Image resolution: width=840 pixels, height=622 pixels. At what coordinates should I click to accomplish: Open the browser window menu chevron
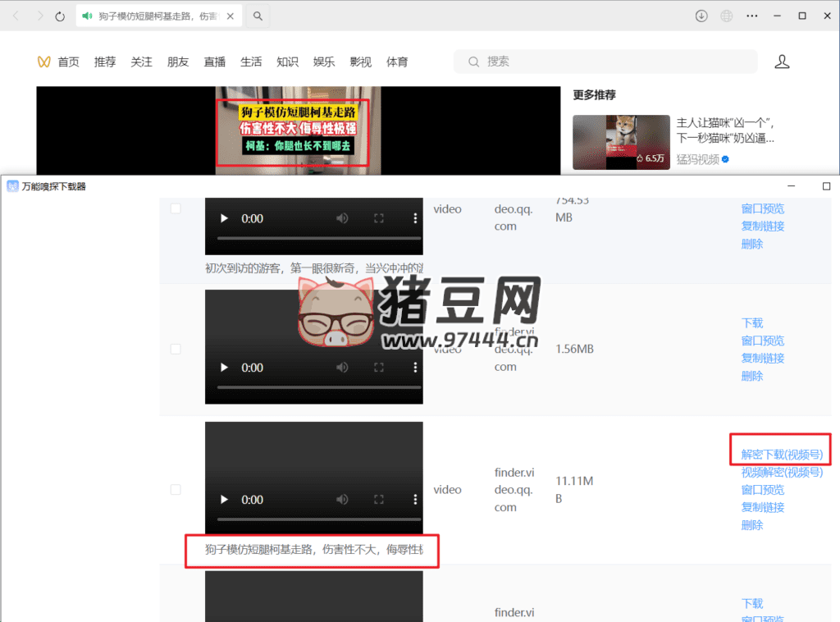tap(751, 16)
